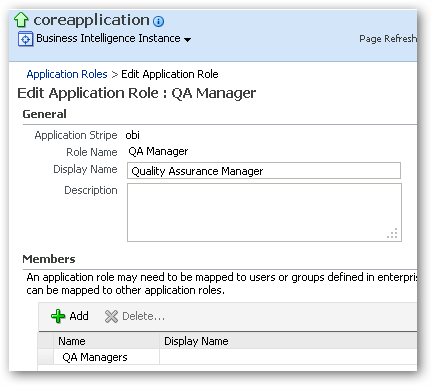Image resolution: width=432 pixels, height=386 pixels.
Task: Click the grey X Delete icon
Action: [111, 316]
